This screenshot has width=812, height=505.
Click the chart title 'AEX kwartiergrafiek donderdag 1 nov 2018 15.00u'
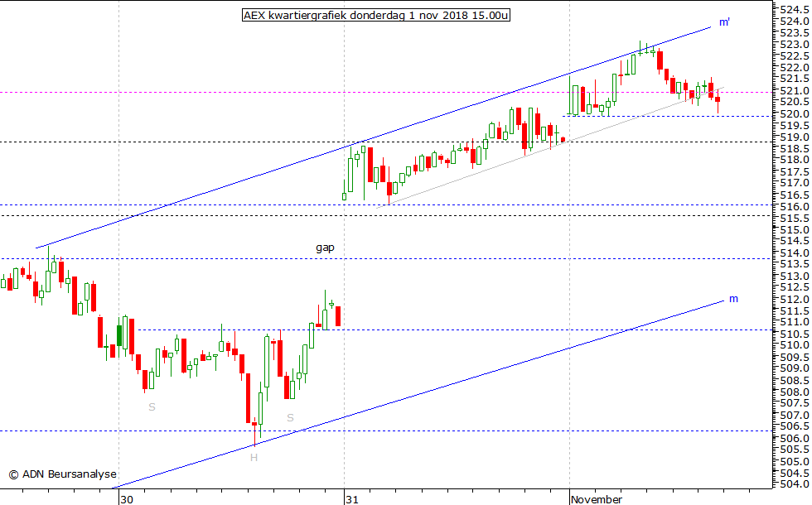(376, 16)
